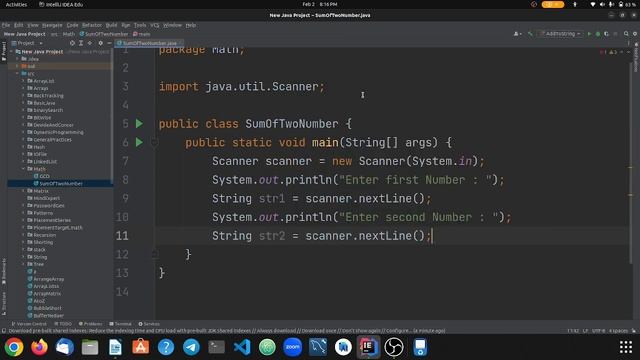
Task: Hide the Project tool window
Action: coord(109,43)
